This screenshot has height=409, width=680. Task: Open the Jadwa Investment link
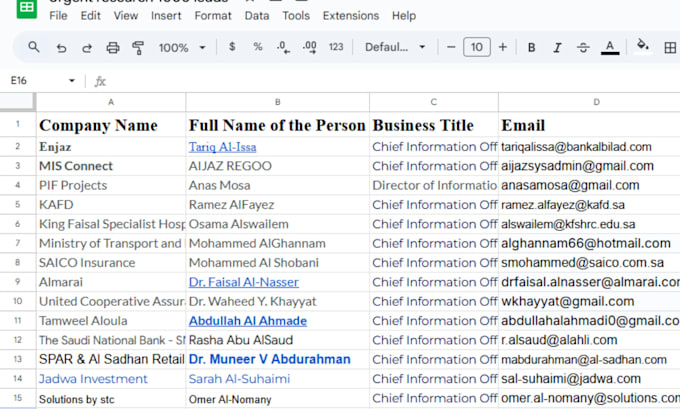point(93,379)
